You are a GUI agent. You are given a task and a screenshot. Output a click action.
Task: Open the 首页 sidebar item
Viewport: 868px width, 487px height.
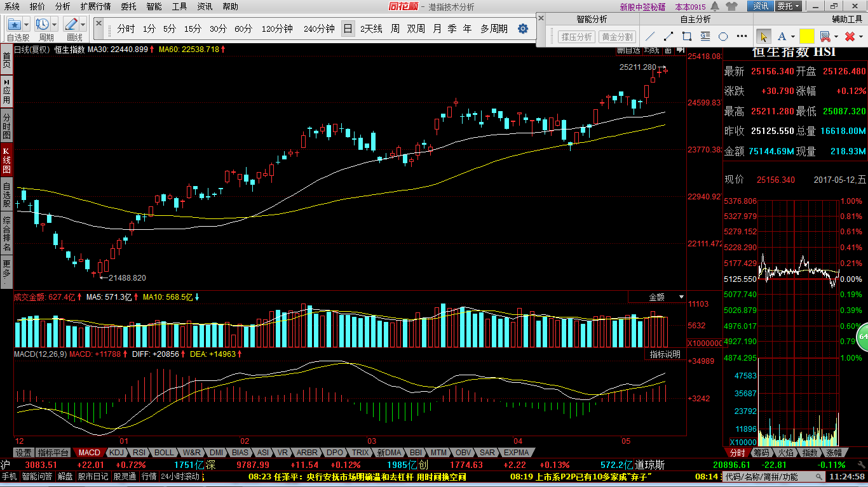[x=6, y=60]
